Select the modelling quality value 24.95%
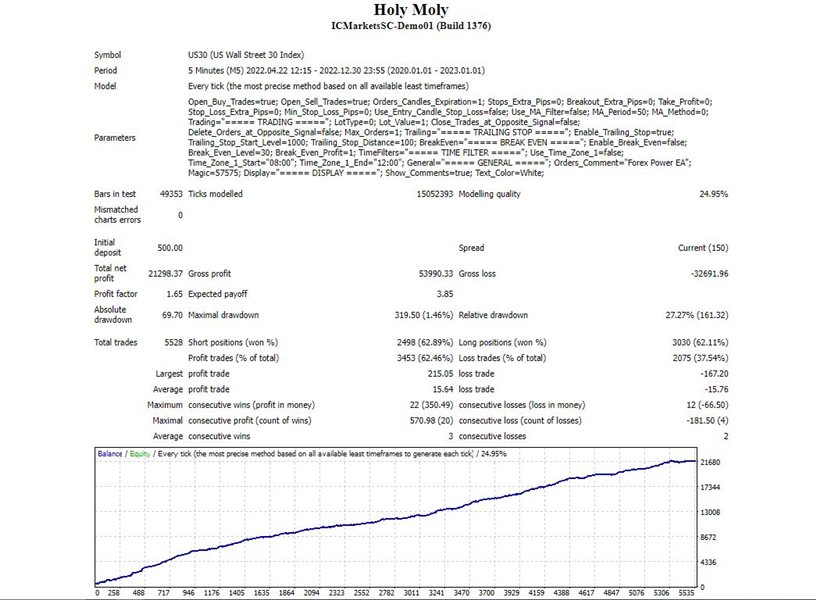 coord(713,194)
